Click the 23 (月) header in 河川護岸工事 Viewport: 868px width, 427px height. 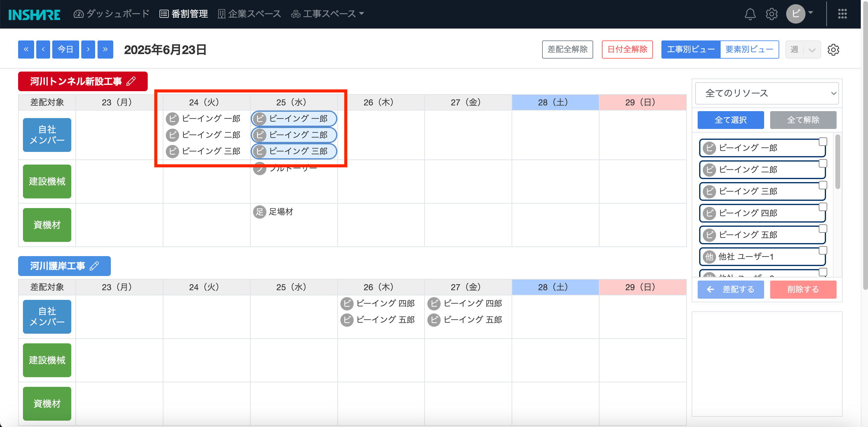click(119, 287)
